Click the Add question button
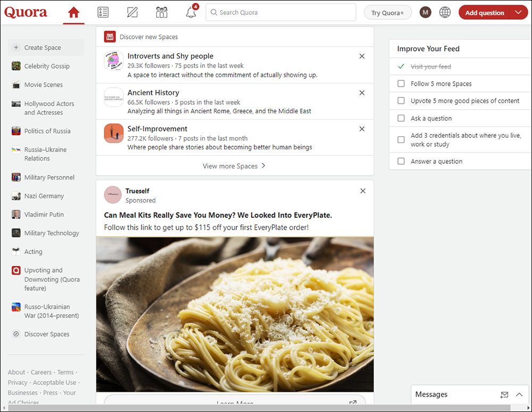Image resolution: width=532 pixels, height=412 pixels. 485,13
